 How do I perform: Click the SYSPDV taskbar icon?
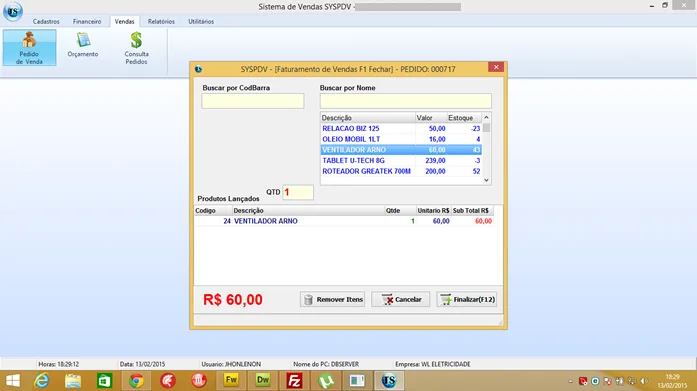pos(389,381)
